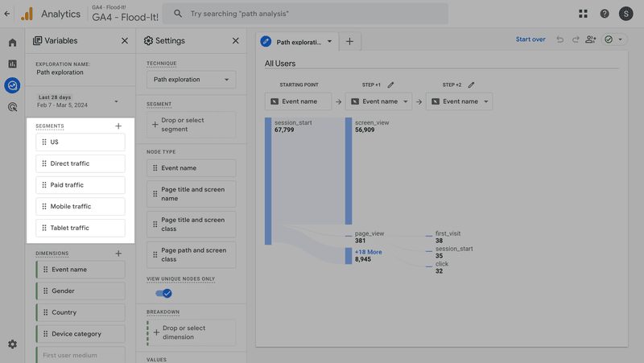This screenshot has width=644, height=363.
Task: Click the Start over link
Action: [x=530, y=39]
